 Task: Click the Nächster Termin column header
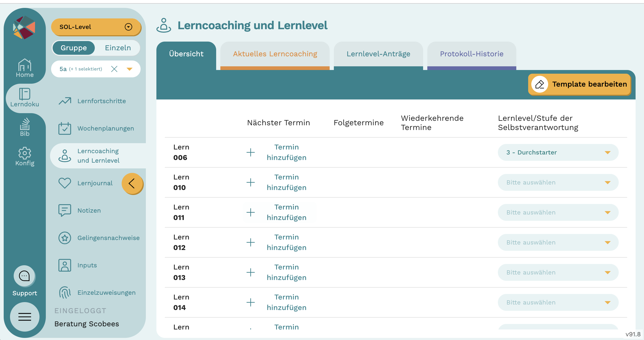point(279,123)
